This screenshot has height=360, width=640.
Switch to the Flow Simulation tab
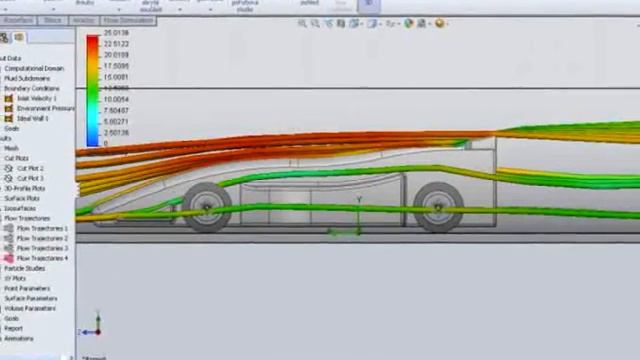(128, 20)
